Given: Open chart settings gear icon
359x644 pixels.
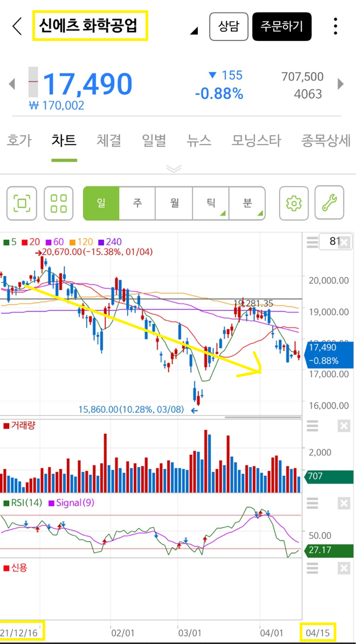Looking at the screenshot, I should click(294, 203).
